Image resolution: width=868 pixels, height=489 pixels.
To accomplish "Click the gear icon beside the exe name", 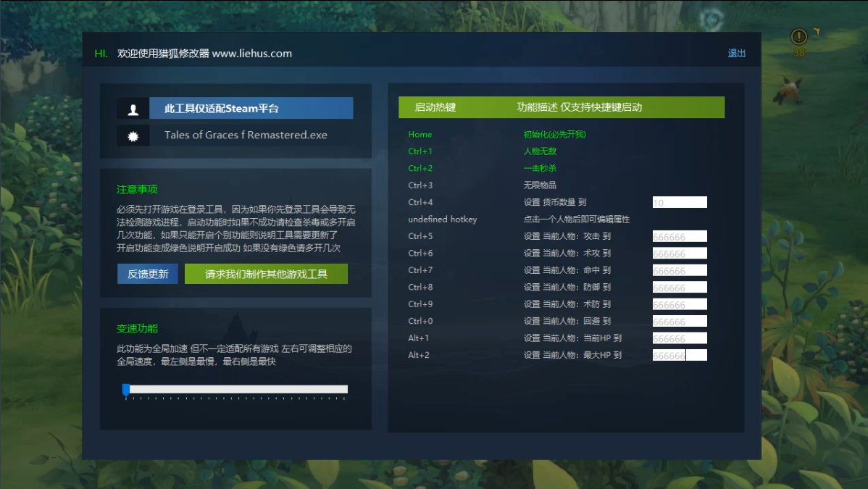I will click(x=133, y=135).
